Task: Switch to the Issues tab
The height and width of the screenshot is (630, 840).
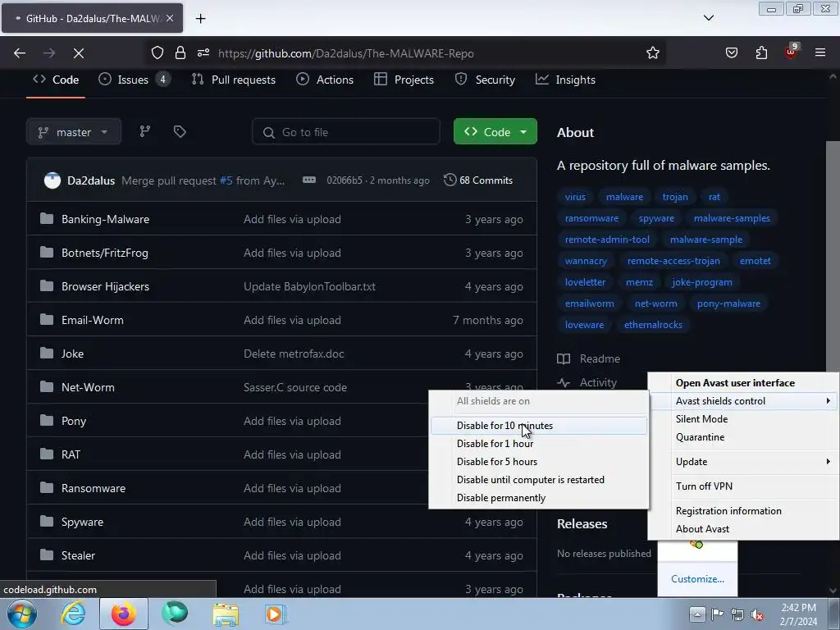Action: click(134, 80)
